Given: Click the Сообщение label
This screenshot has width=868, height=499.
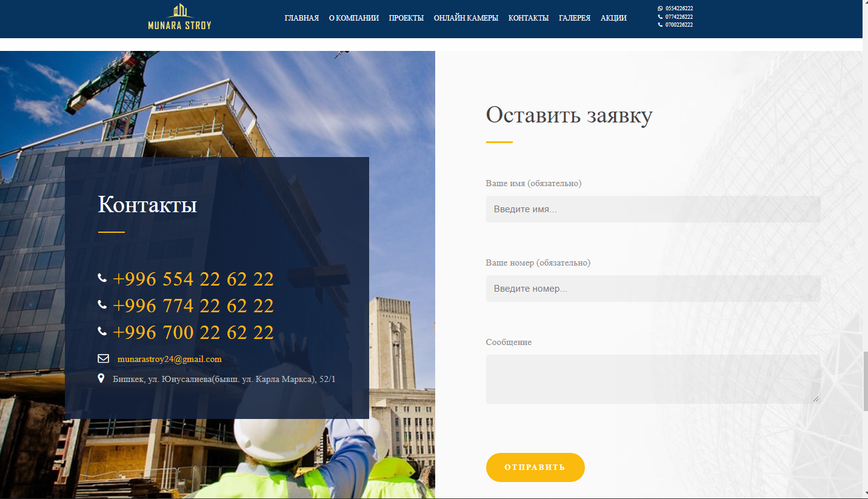Looking at the screenshot, I should tap(509, 342).
